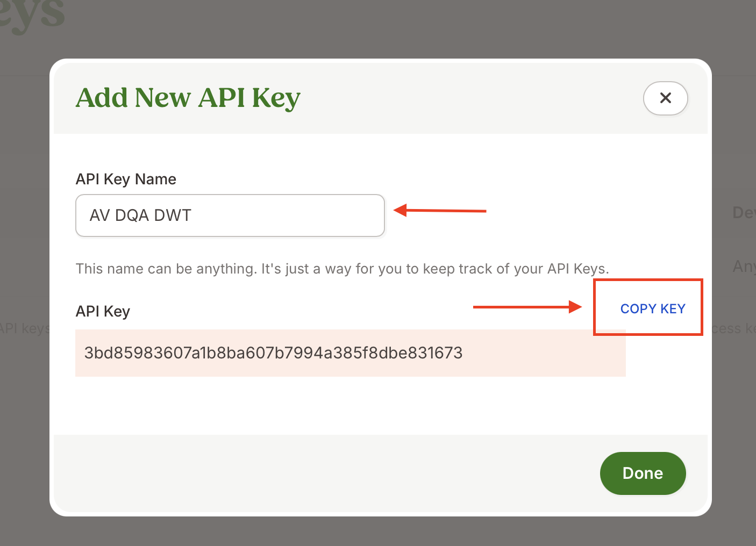The width and height of the screenshot is (756, 546).
Task: Confirm with the green Done button
Action: pyautogui.click(x=643, y=473)
